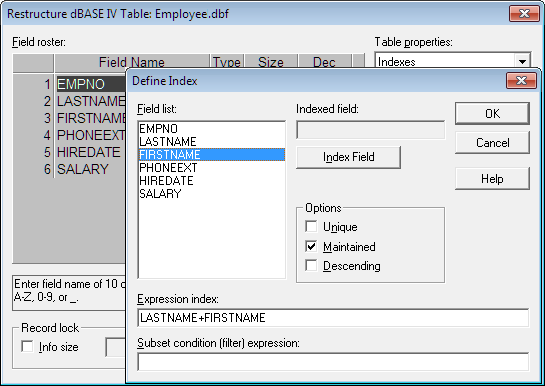Image resolution: width=545 pixels, height=386 pixels.
Task: Select HIREDATE in the Field list
Action: point(212,181)
